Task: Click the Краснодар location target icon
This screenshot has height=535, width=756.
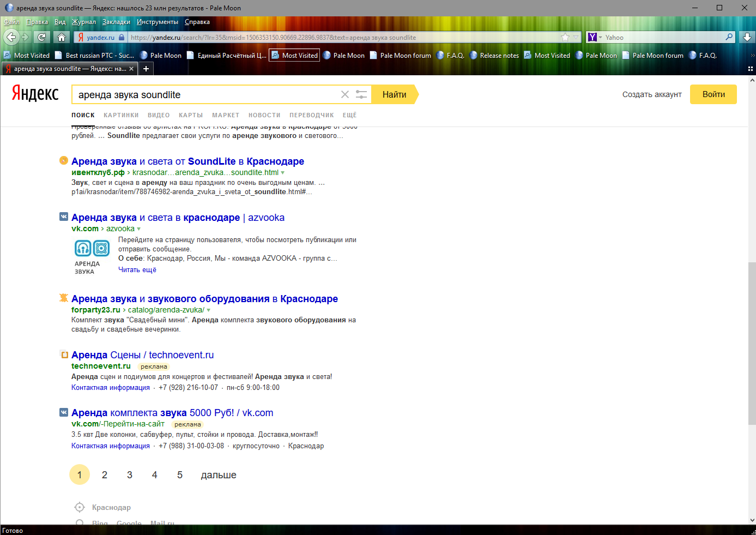Action: (80, 507)
